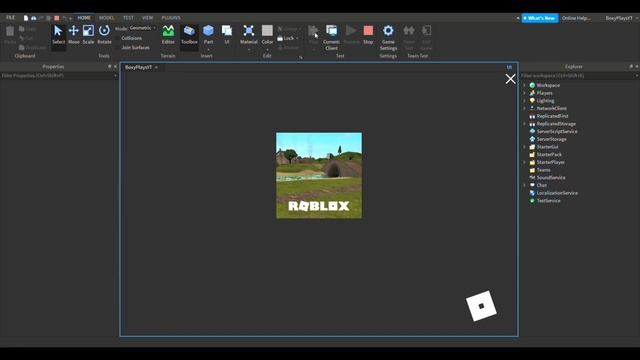Screen dimensions: 640x360
Task: Click the new file icon in quick access bar
Action: [26, 18]
